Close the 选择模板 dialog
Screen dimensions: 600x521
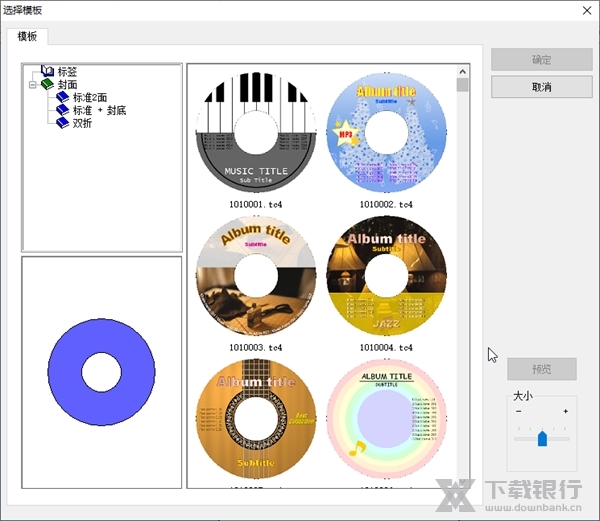[587, 10]
